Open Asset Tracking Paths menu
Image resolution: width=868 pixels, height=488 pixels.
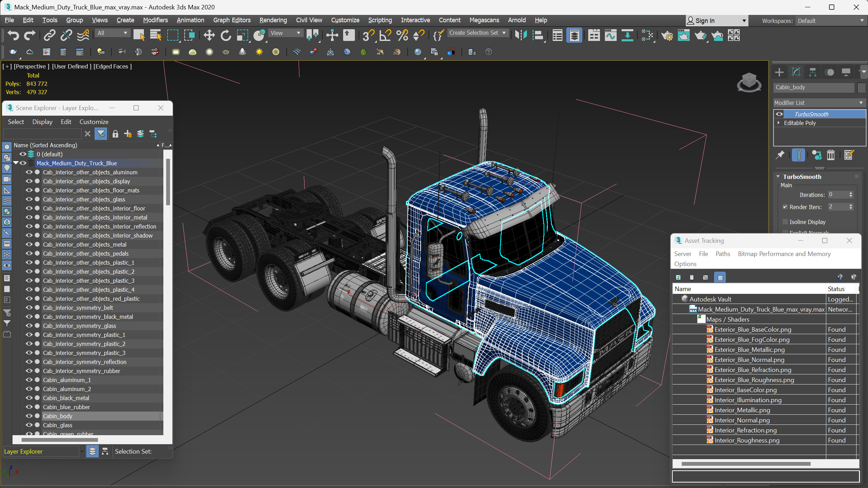click(723, 254)
